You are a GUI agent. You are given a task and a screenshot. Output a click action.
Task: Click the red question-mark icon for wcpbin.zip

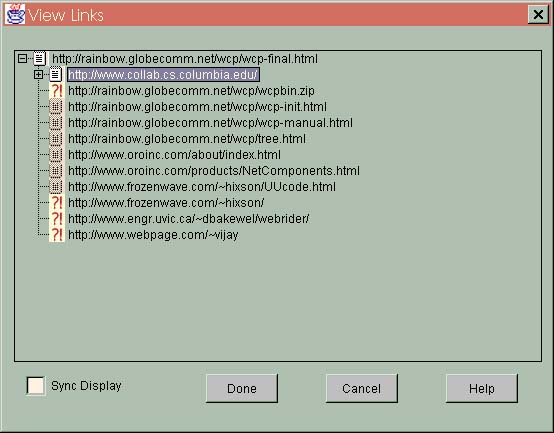coord(57,91)
